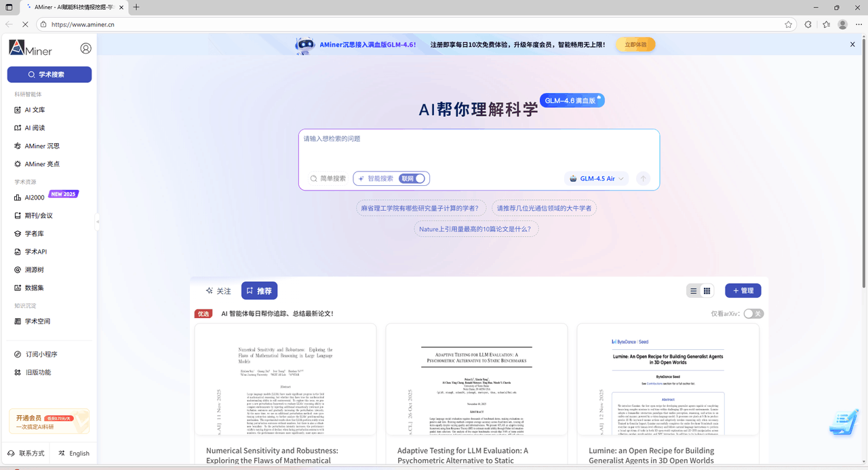Open AMiner 亮点 in sidebar
Viewport: 868px width, 470px height.
tap(37, 164)
